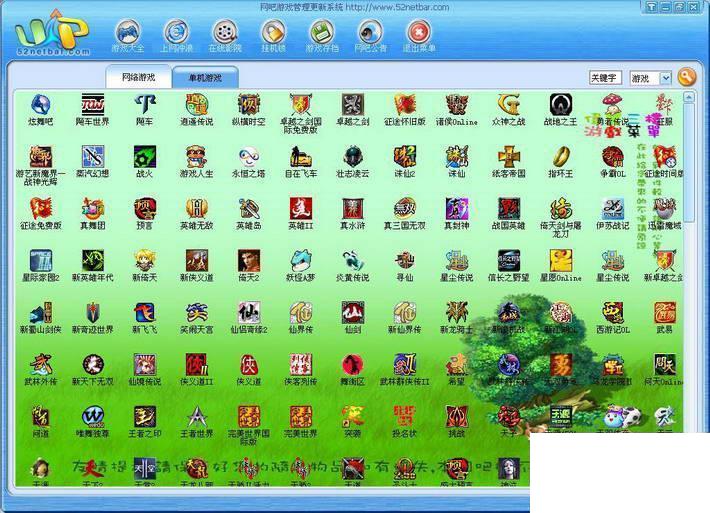Click the orange magnifier search button
This screenshot has width=710, height=513.
coord(686,77)
